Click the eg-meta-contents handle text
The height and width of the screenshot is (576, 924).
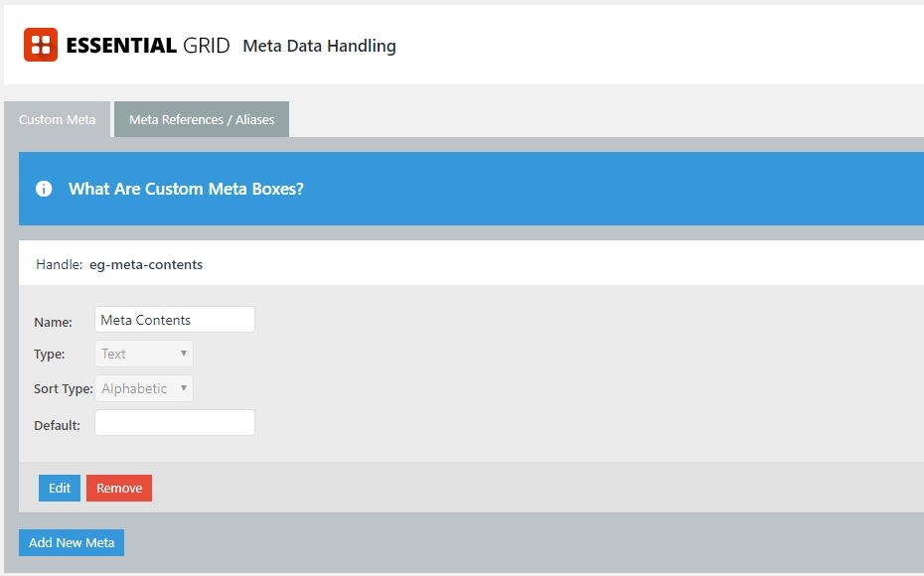(146, 264)
